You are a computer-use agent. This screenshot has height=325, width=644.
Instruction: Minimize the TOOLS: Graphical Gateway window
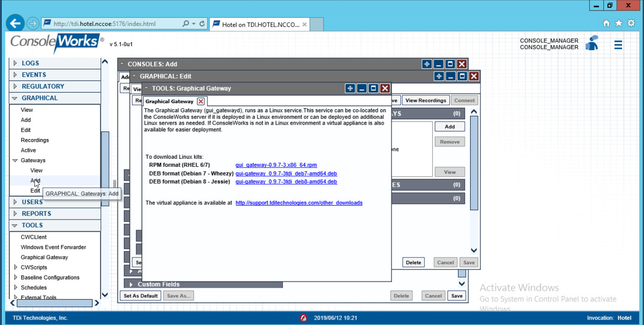pyautogui.click(x=362, y=89)
